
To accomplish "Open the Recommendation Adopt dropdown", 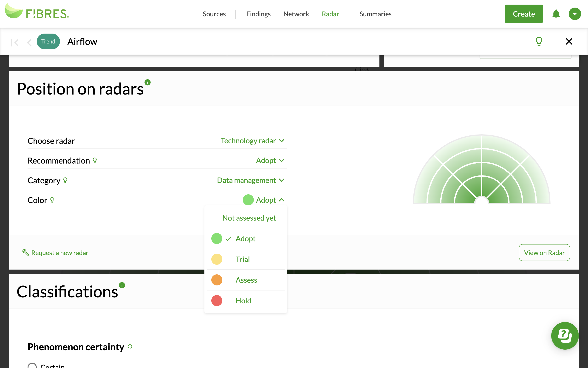I will click(270, 160).
